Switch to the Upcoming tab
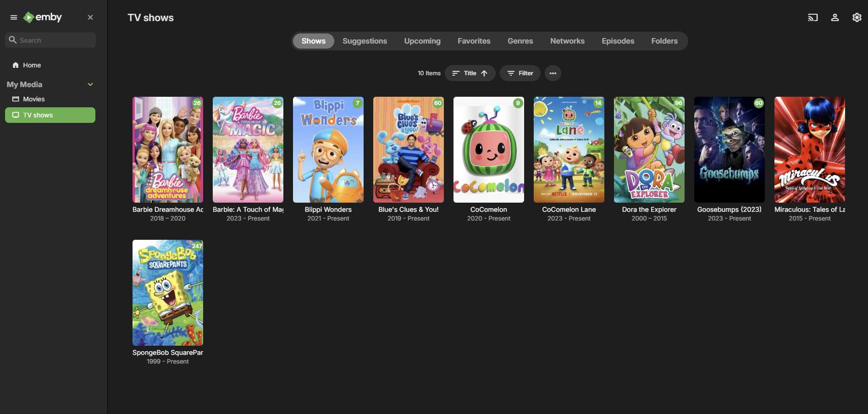 coord(422,41)
